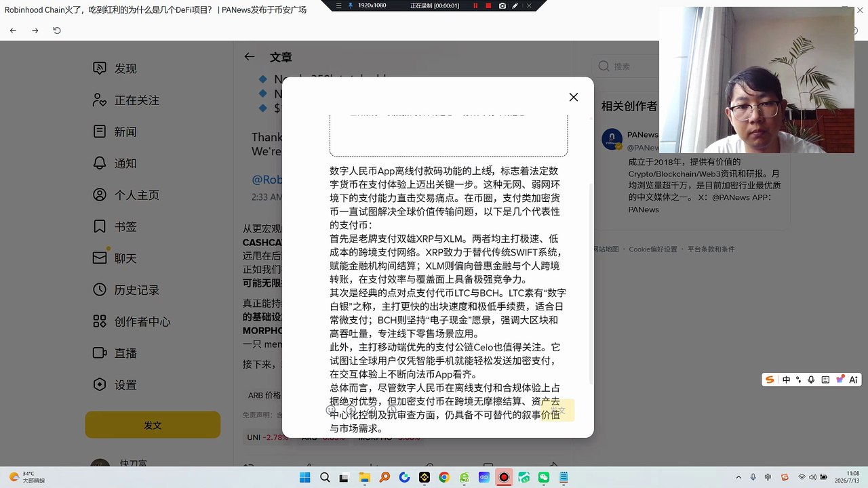
Task: Click the Cookie偏好设置 link
Action: (652, 249)
